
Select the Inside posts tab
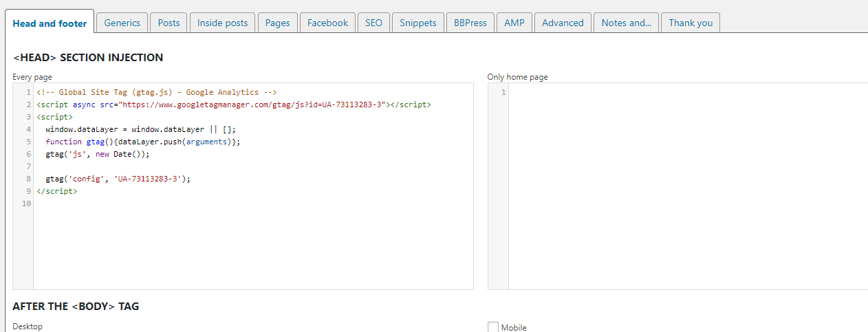coord(222,23)
